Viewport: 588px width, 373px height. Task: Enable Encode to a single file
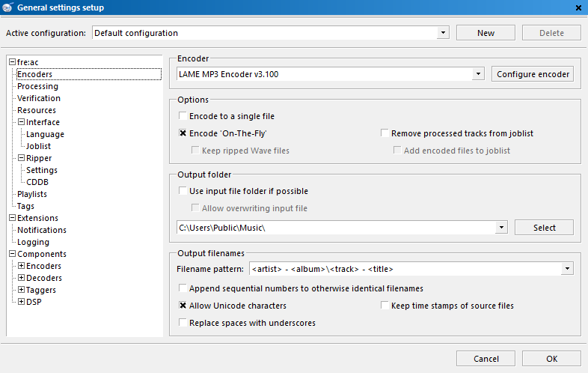(183, 115)
